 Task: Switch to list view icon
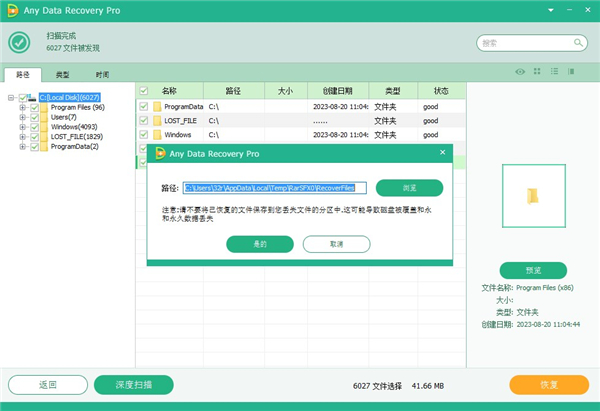(553, 73)
